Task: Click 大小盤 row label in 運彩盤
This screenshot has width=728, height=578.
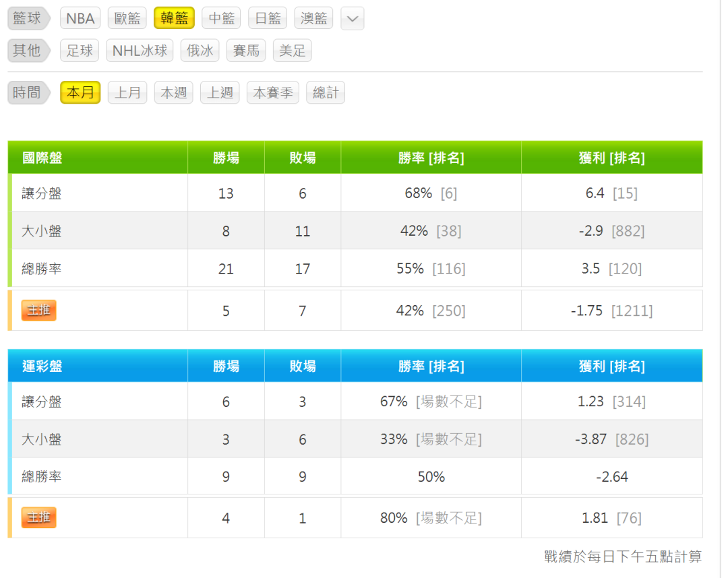Action: click(42, 439)
